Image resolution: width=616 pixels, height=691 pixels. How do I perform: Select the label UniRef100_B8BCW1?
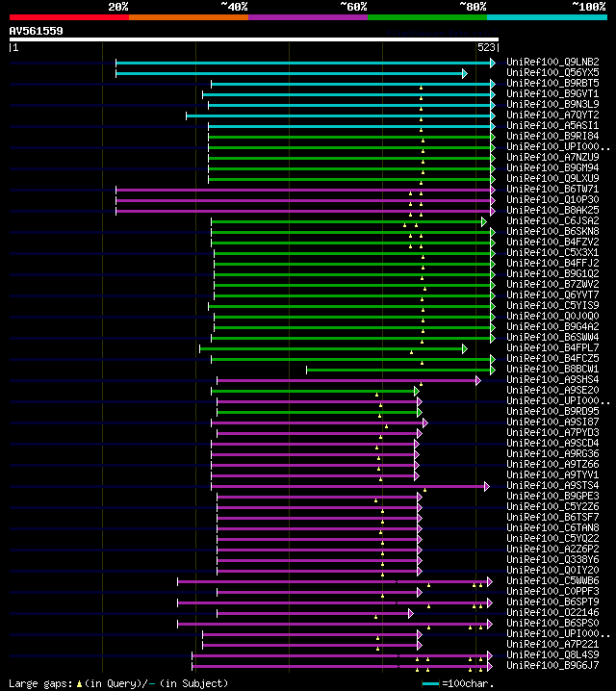[x=552, y=369]
